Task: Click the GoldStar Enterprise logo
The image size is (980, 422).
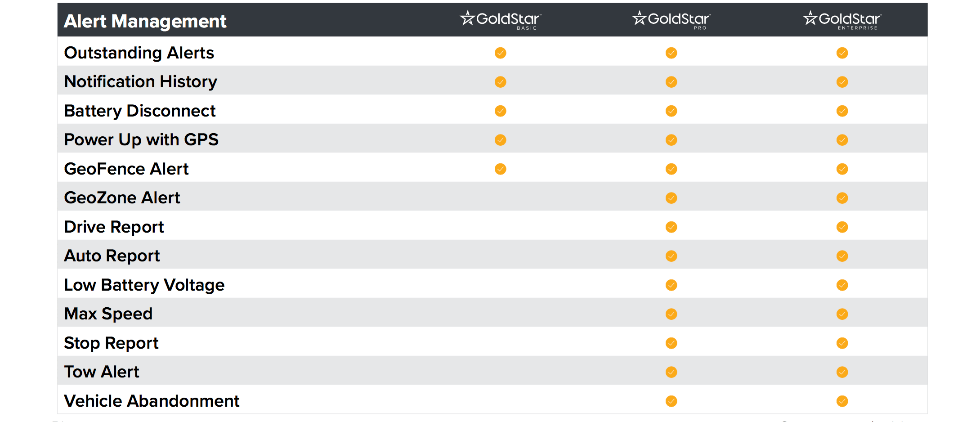Action: 842,20
